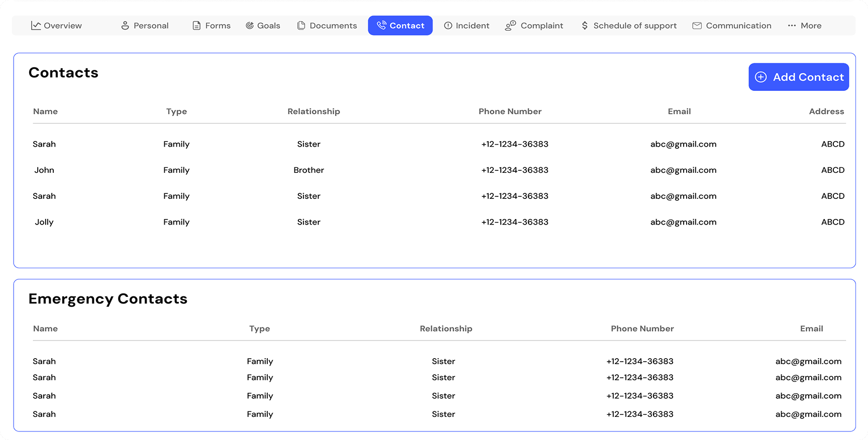This screenshot has width=868, height=440.
Task: Expand the More menu
Action: tap(805, 26)
